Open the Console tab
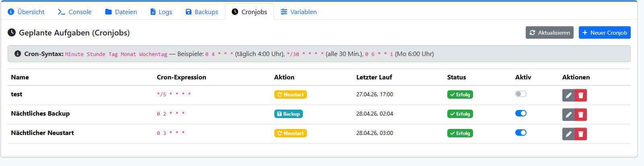 75,12
